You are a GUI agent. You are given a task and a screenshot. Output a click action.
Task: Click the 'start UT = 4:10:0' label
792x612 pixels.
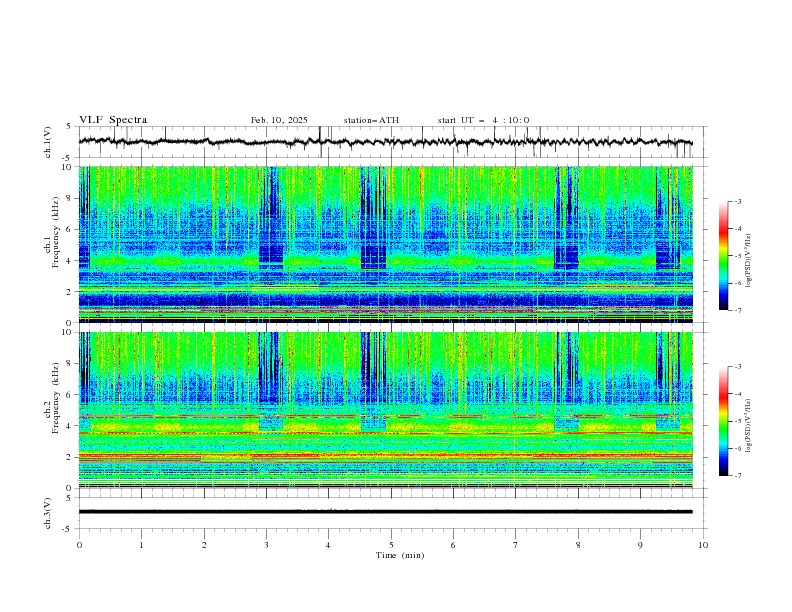click(483, 120)
